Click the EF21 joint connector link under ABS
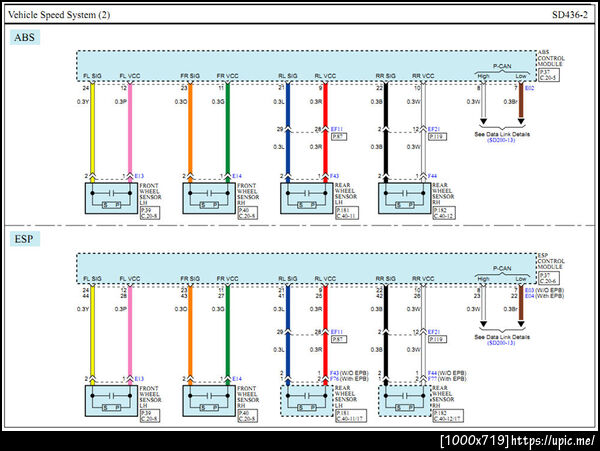The width and height of the screenshot is (600, 451). (x=434, y=129)
